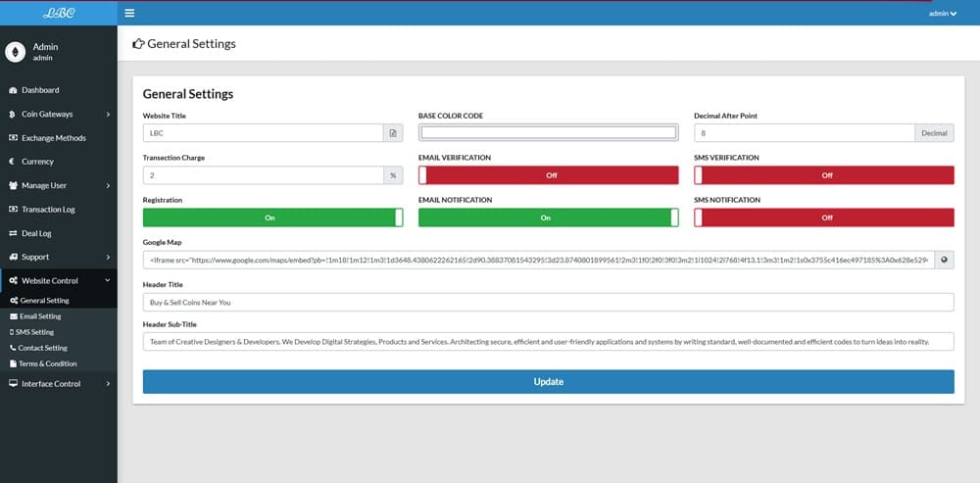
Task: Open the Email Setting menu item
Action: click(x=39, y=316)
